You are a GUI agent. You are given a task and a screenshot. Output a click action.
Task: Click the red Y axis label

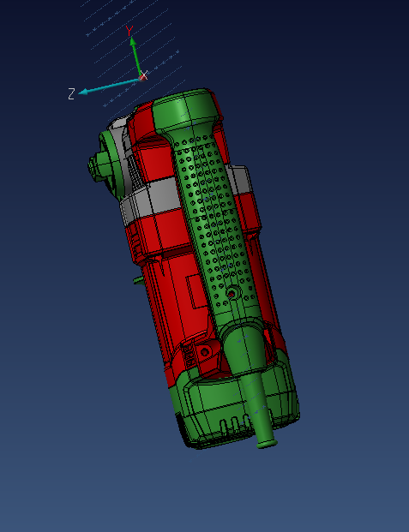point(129,31)
